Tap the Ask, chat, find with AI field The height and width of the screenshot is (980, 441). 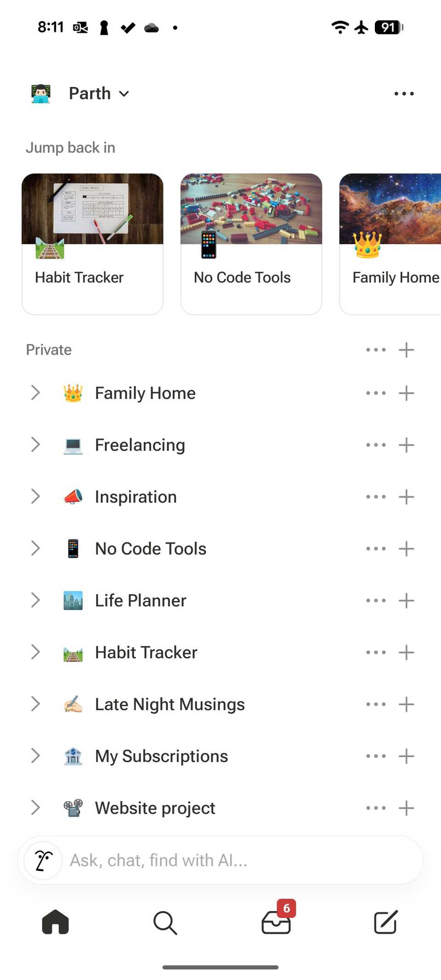point(220,860)
